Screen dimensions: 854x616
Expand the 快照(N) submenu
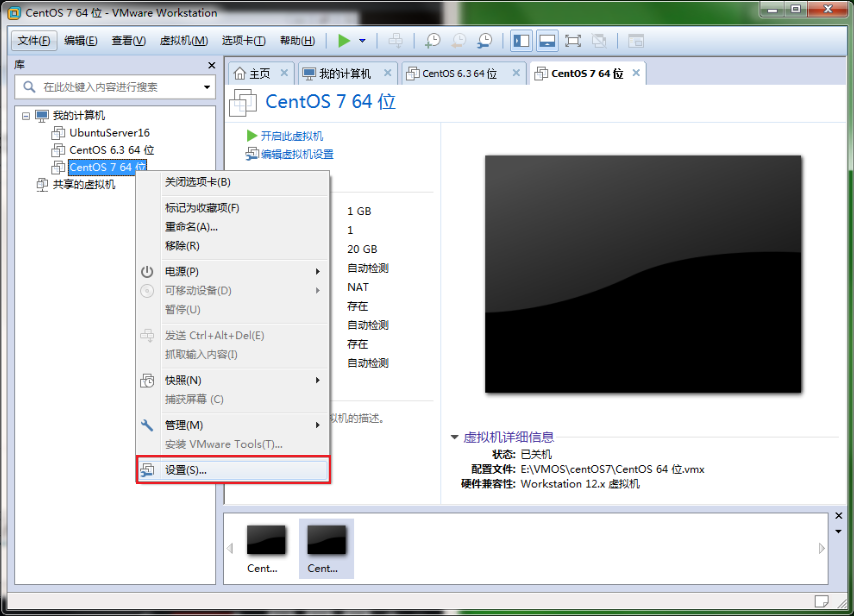(233, 380)
